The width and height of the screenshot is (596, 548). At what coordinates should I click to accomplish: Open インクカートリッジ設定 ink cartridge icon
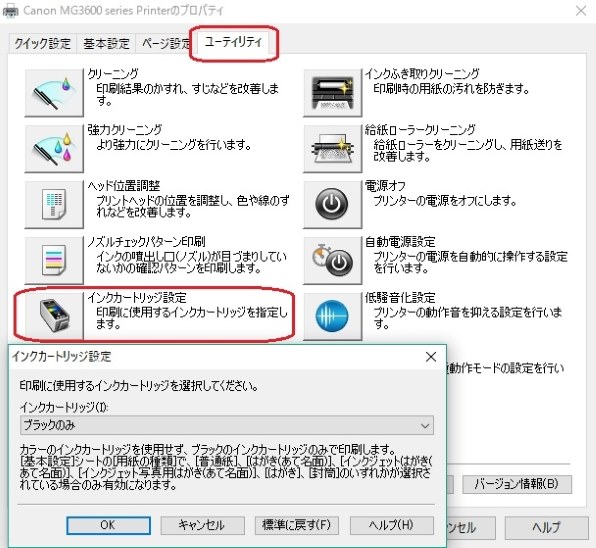pyautogui.click(x=54, y=316)
